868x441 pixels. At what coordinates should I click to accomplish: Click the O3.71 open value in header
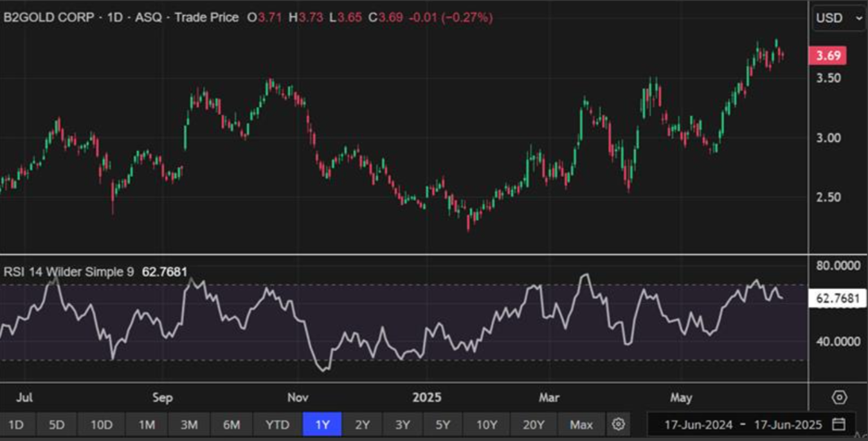(264, 18)
